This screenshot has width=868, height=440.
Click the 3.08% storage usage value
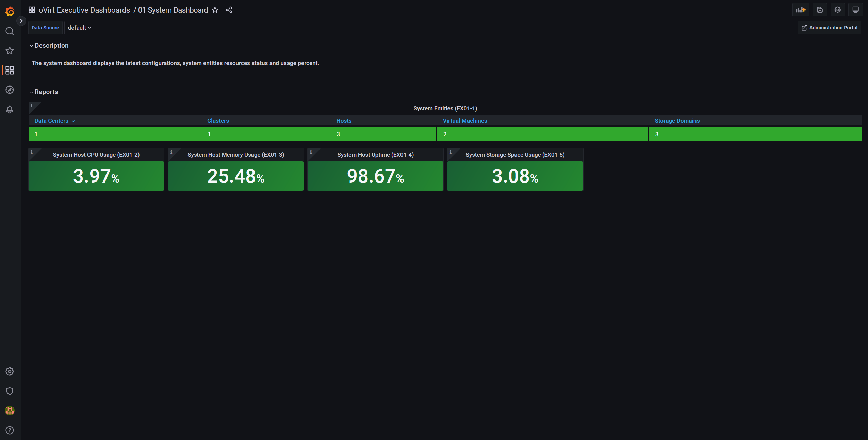tap(515, 176)
